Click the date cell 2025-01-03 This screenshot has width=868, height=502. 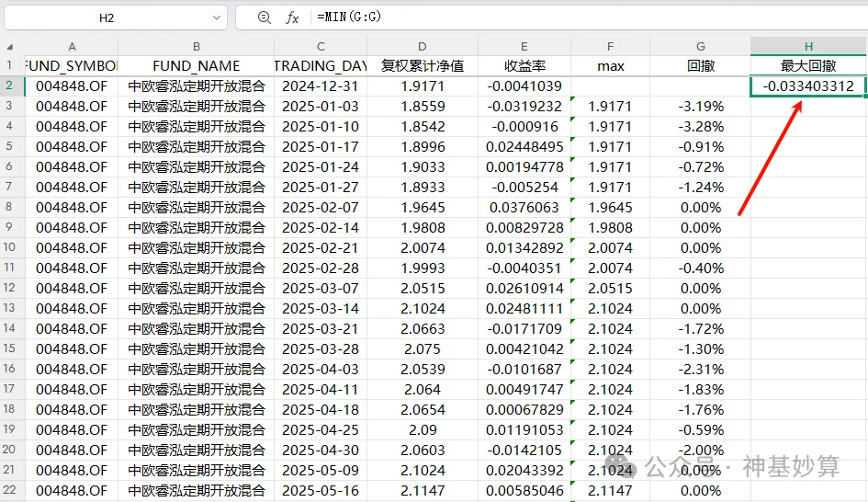tap(321, 107)
